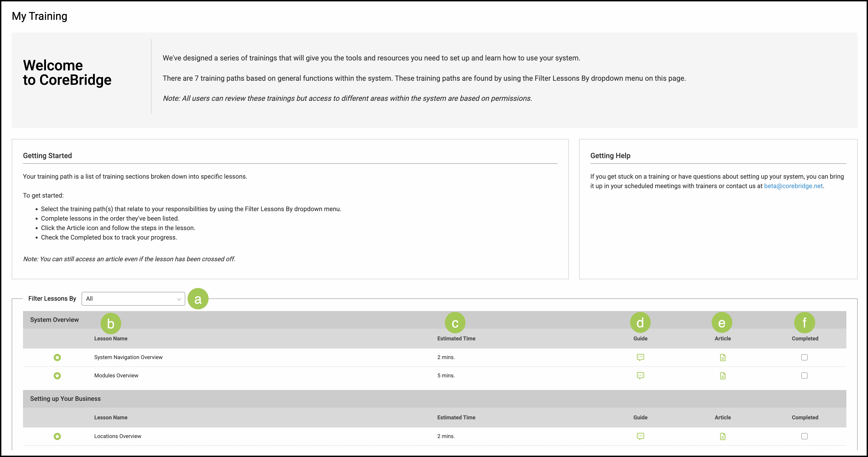868x457 pixels.
Task: Mark System Navigation Overview as completed
Action: (804, 357)
